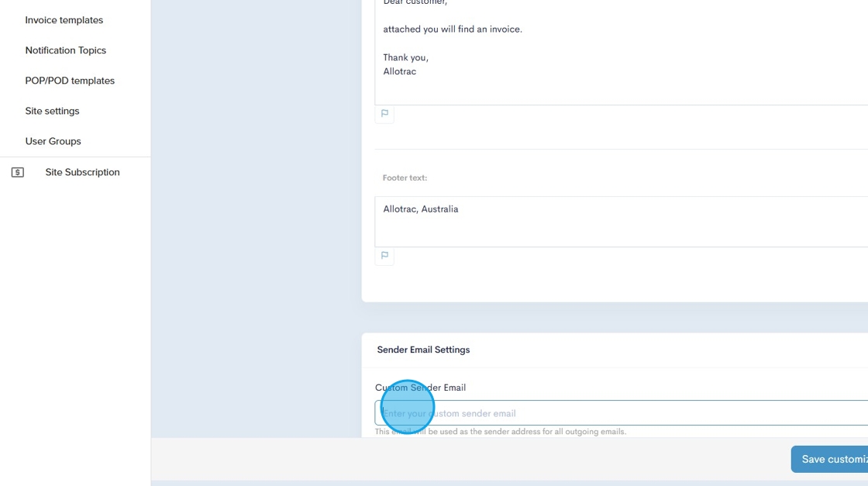Focus the Custom Sender Email input field
The height and width of the screenshot is (486, 868).
tap(620, 413)
